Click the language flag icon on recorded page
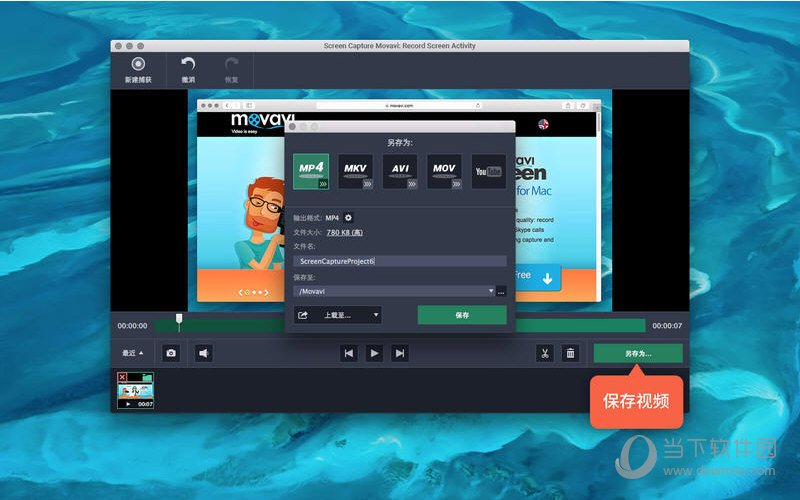 [543, 124]
